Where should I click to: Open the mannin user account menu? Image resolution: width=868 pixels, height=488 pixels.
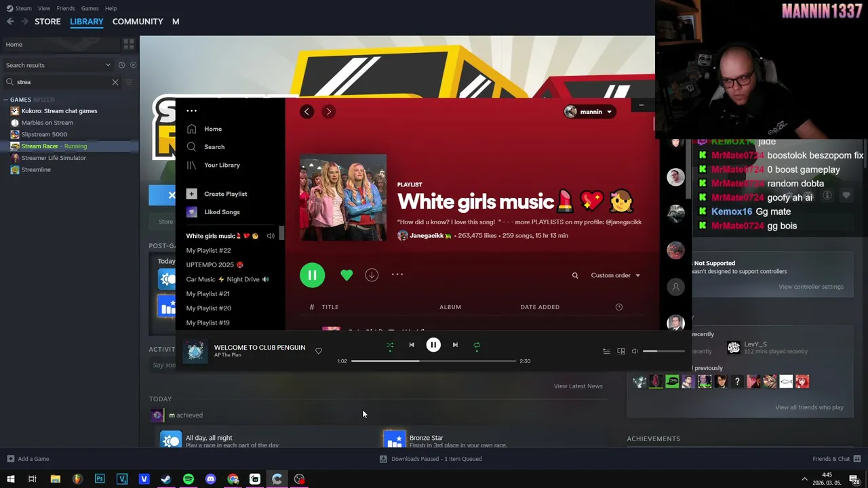589,112
